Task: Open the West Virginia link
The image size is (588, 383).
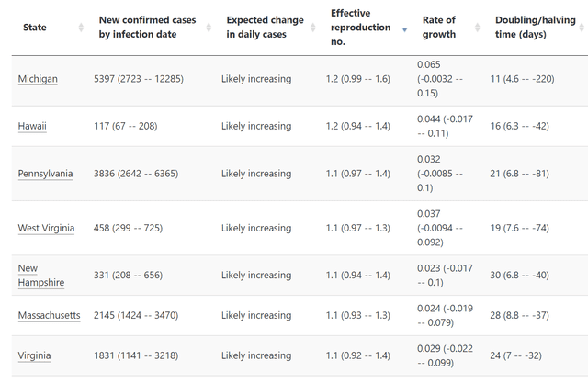Action: [46, 228]
